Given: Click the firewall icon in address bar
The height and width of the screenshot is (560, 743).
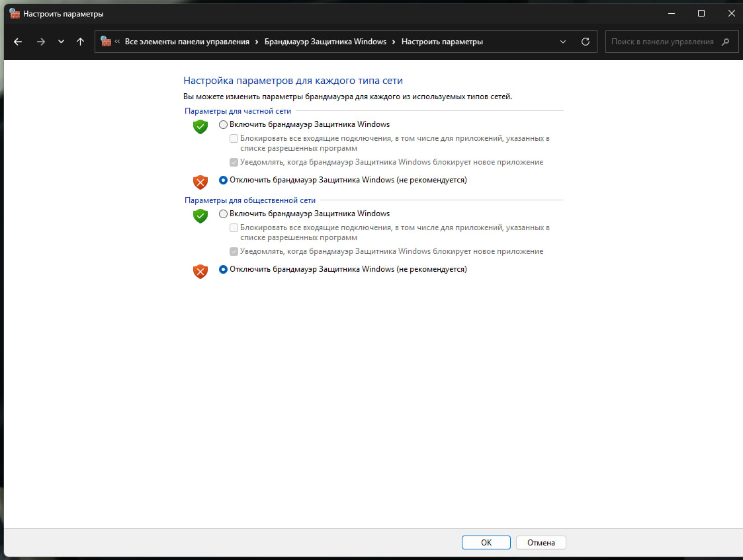Looking at the screenshot, I should (x=106, y=42).
